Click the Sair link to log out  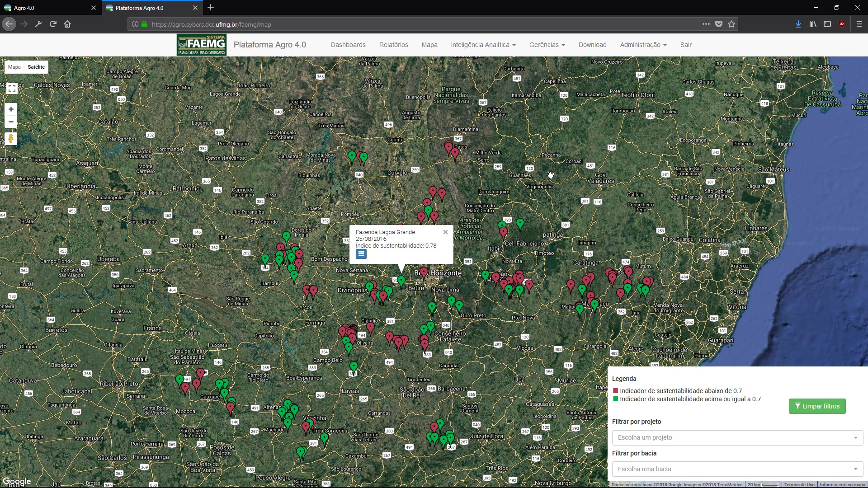tap(686, 45)
